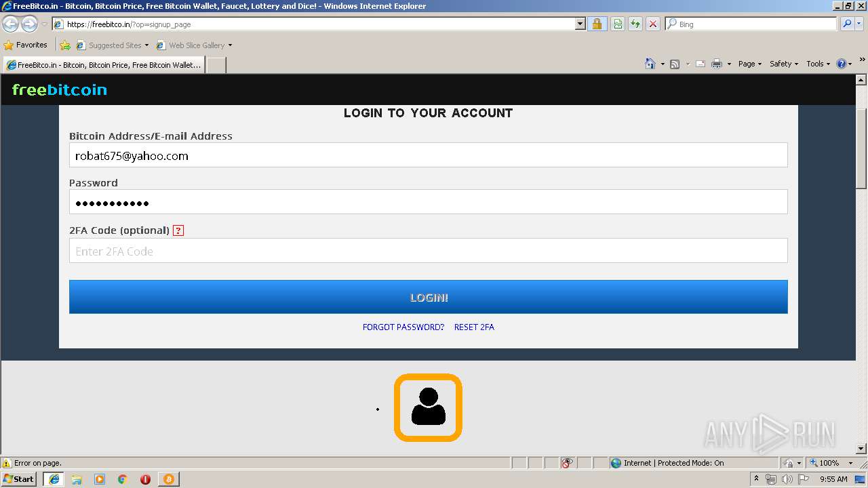Click the browser Back arrow button
Viewport: 868px width, 488px height.
pyautogui.click(x=11, y=24)
